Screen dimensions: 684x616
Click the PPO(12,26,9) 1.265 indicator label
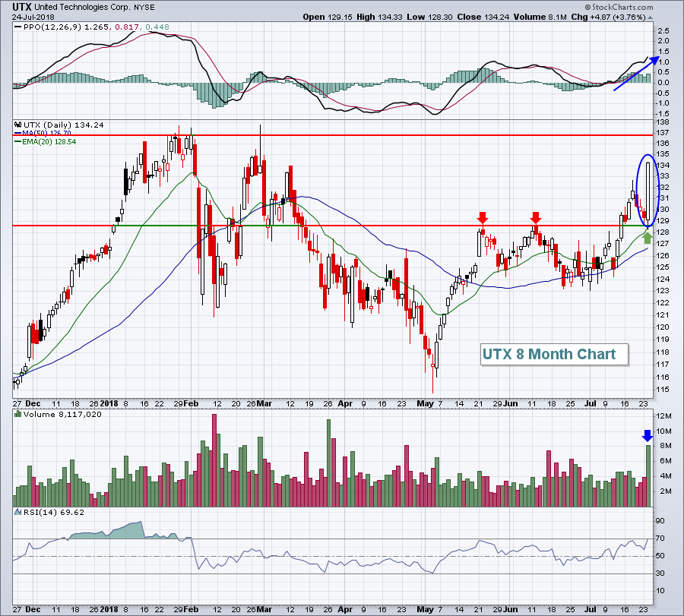click(66, 27)
